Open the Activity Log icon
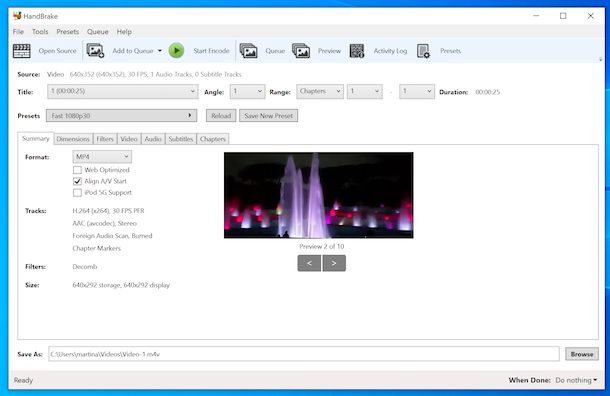 tap(357, 51)
